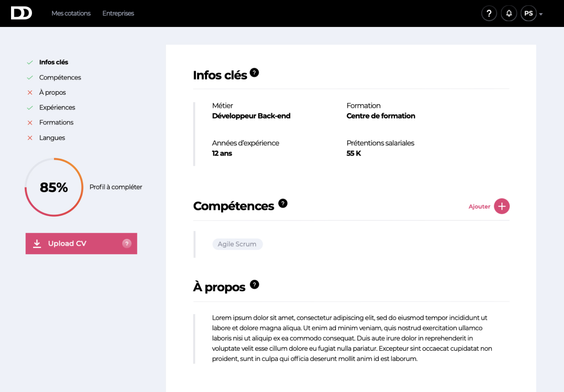
Task: Click help icon beside Infos clés heading
Action: click(x=254, y=73)
